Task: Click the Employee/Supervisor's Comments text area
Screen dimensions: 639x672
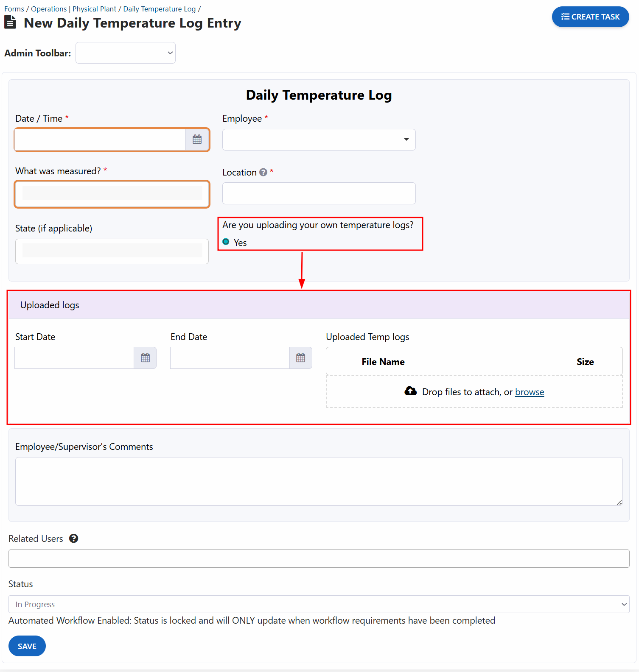Action: pyautogui.click(x=319, y=481)
